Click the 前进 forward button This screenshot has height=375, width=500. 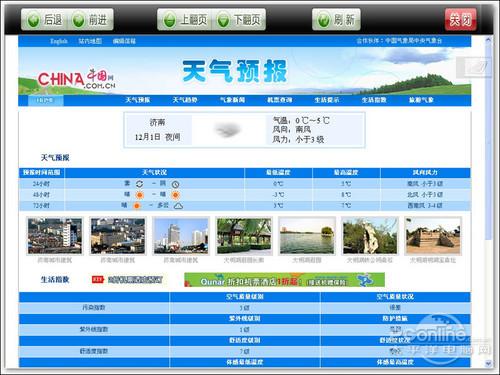tap(91, 20)
